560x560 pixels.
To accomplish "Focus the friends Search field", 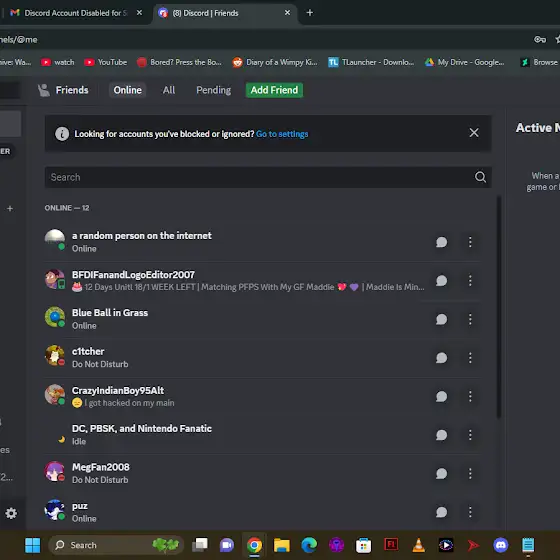I will pos(268,177).
